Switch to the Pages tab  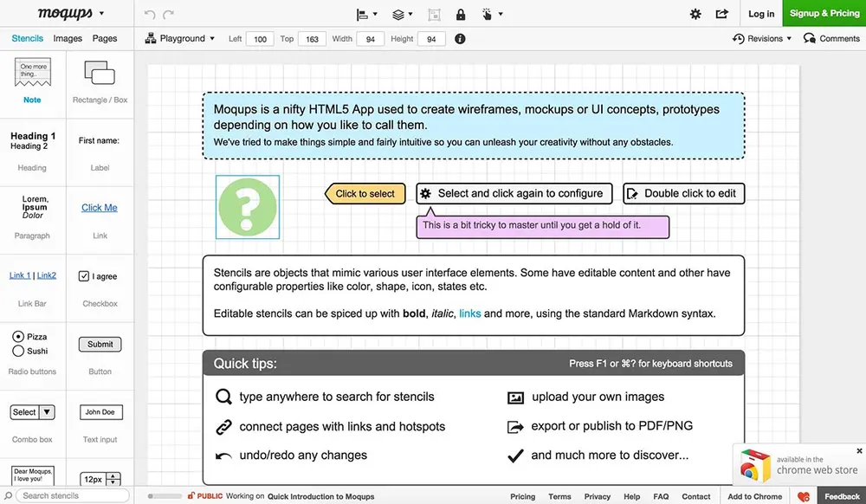[105, 39]
